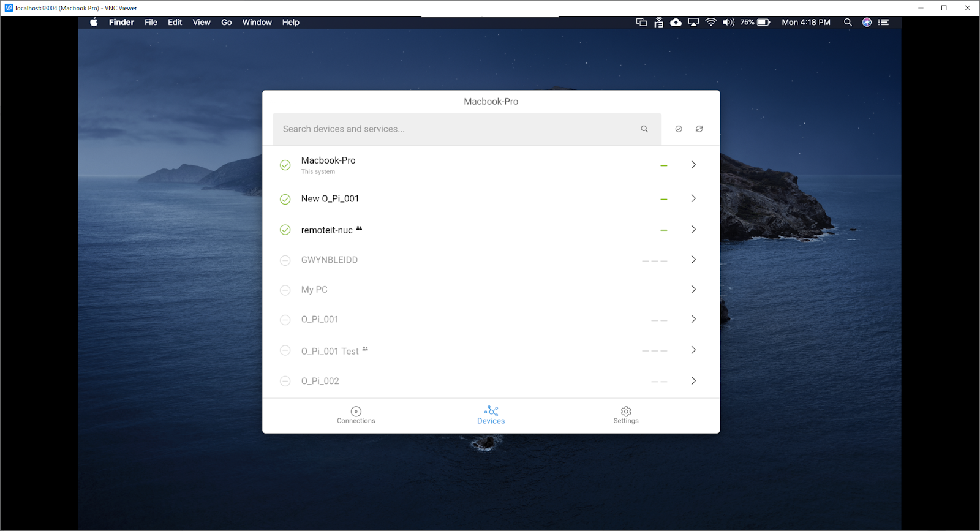
Task: Click the green service indicator for Macbook-Pro
Action: coord(664,166)
